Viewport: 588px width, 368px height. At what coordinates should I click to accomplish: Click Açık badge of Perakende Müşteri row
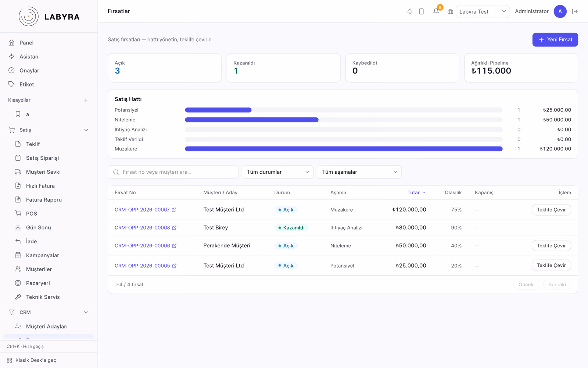[x=286, y=246]
